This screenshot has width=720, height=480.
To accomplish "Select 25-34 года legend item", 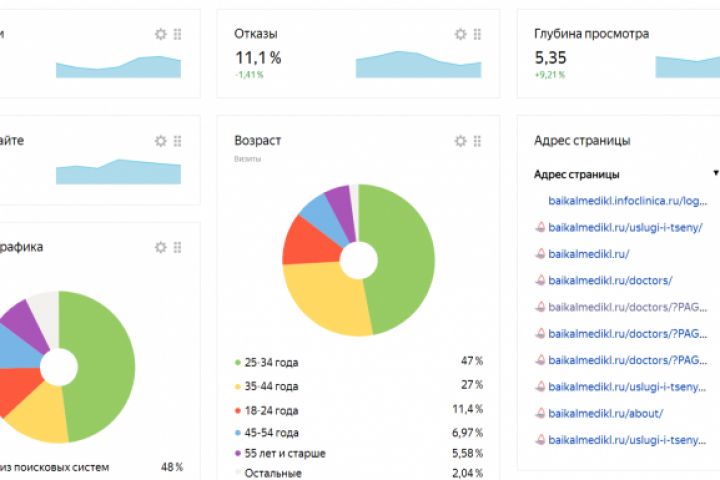I will pyautogui.click(x=267, y=362).
